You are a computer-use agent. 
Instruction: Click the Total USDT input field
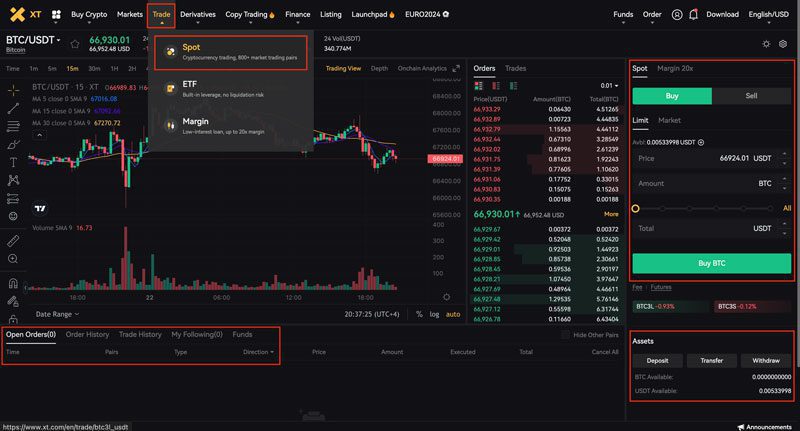tap(712, 229)
